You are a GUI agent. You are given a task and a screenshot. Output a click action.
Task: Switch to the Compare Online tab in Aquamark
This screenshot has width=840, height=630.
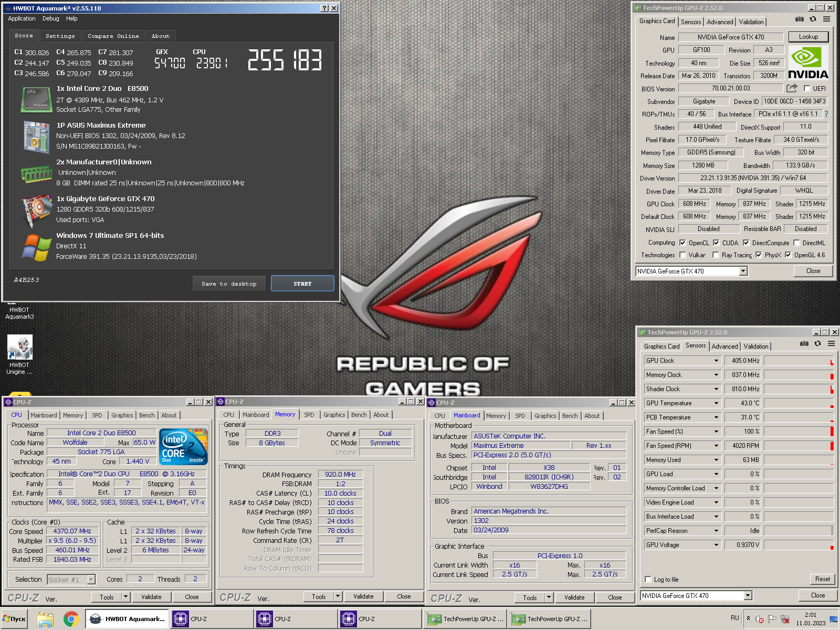113,36
